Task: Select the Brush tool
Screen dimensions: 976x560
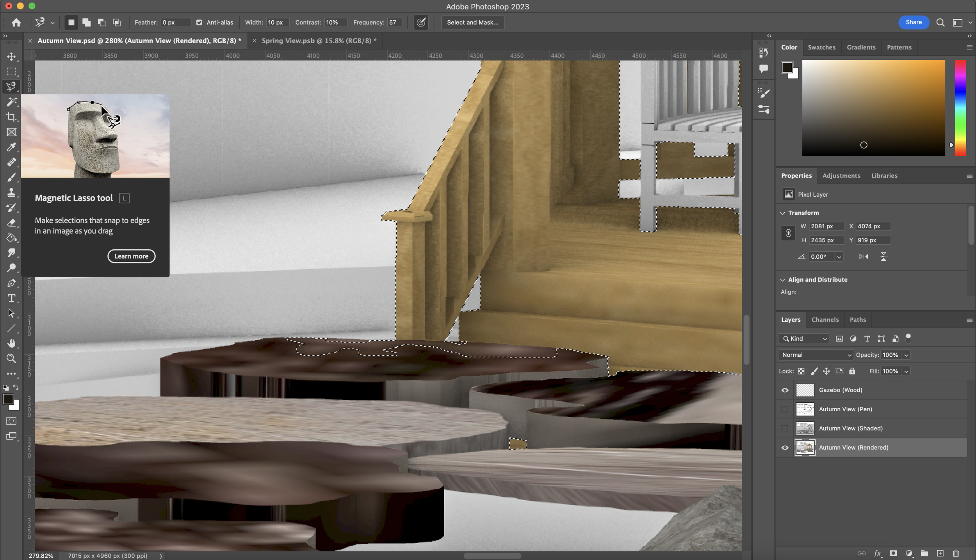Action: click(x=11, y=177)
